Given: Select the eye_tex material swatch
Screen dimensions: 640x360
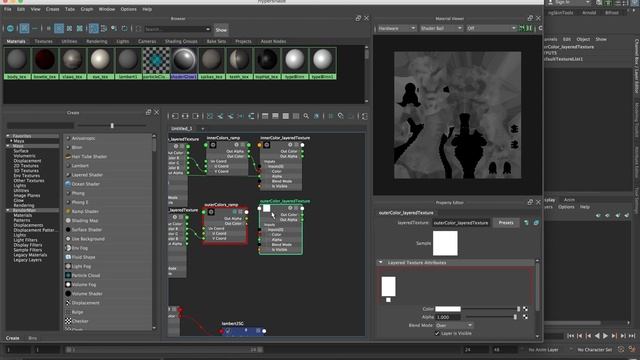Looking at the screenshot, I should point(100,63).
